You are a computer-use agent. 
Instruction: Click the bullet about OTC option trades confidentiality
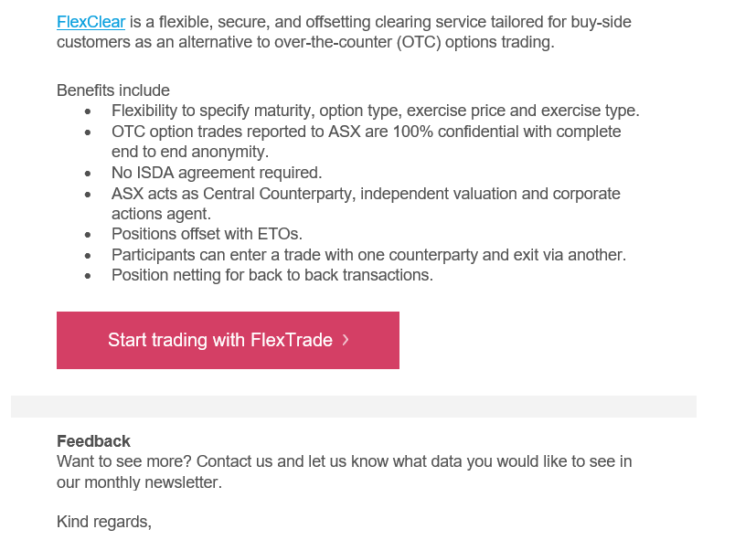(366, 142)
